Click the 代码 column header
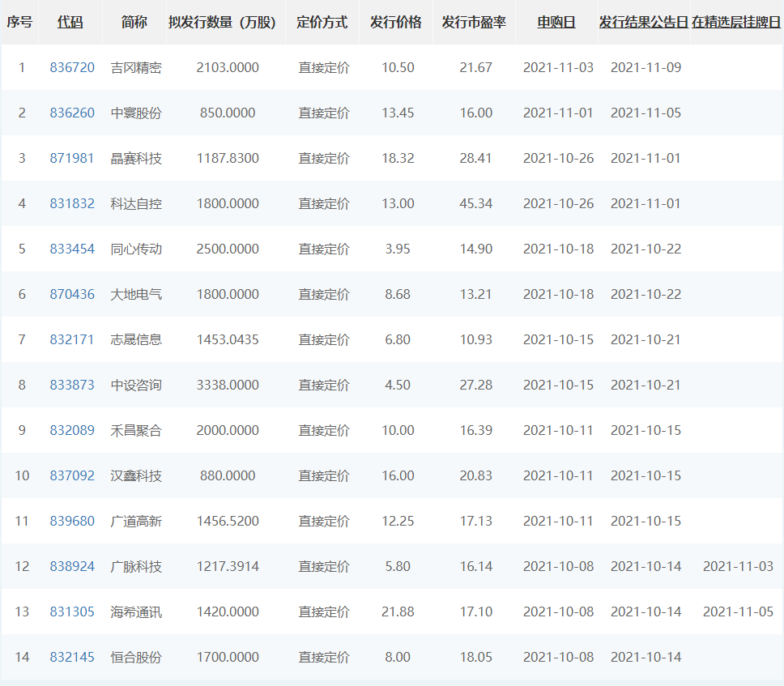This screenshot has width=784, height=686. (70, 23)
